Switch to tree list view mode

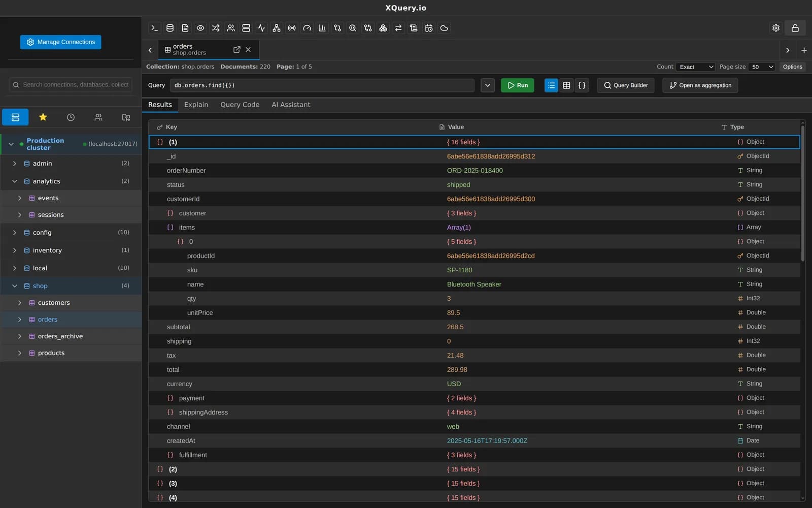click(551, 85)
